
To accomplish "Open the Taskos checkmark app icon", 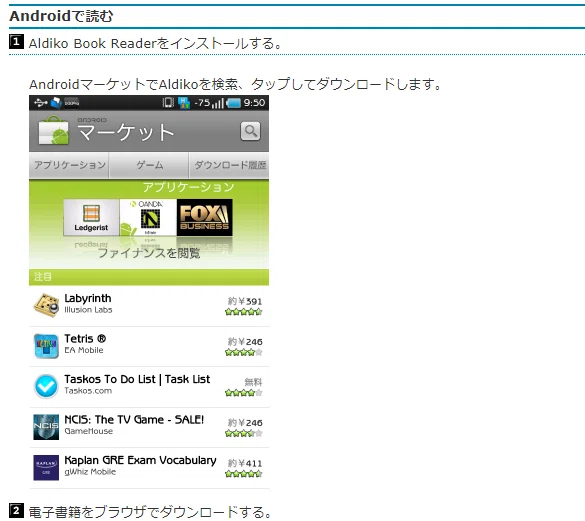I will coord(46,386).
